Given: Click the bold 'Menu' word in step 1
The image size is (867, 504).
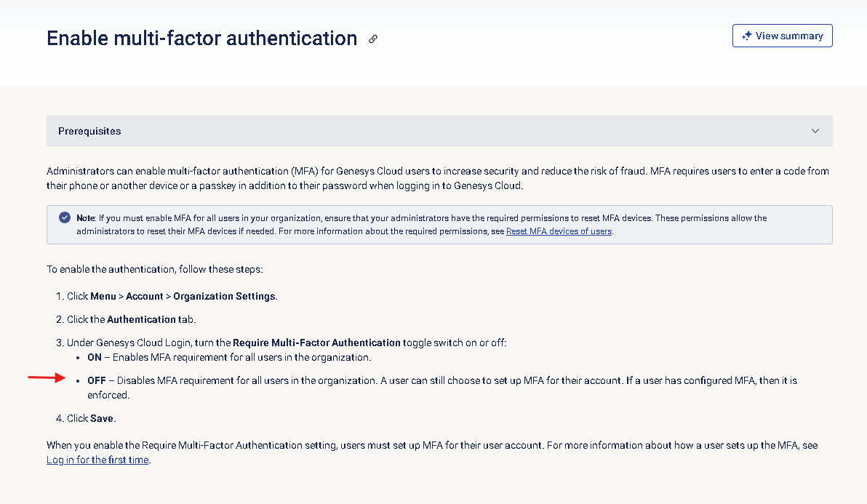Looking at the screenshot, I should (103, 296).
